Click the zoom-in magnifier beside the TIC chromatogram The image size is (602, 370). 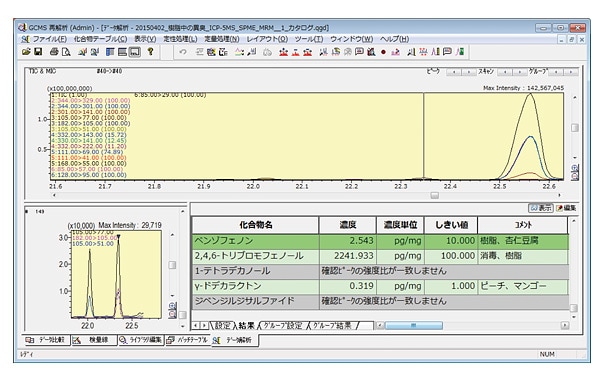point(575,168)
